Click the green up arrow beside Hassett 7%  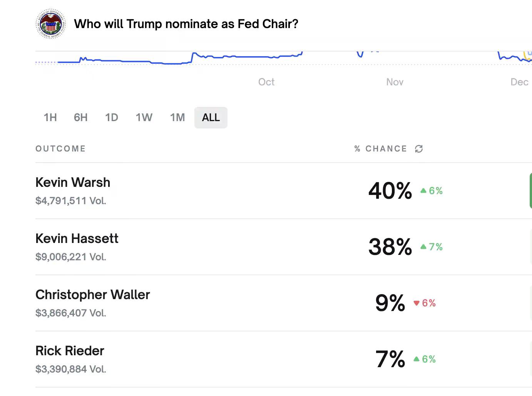423,247
